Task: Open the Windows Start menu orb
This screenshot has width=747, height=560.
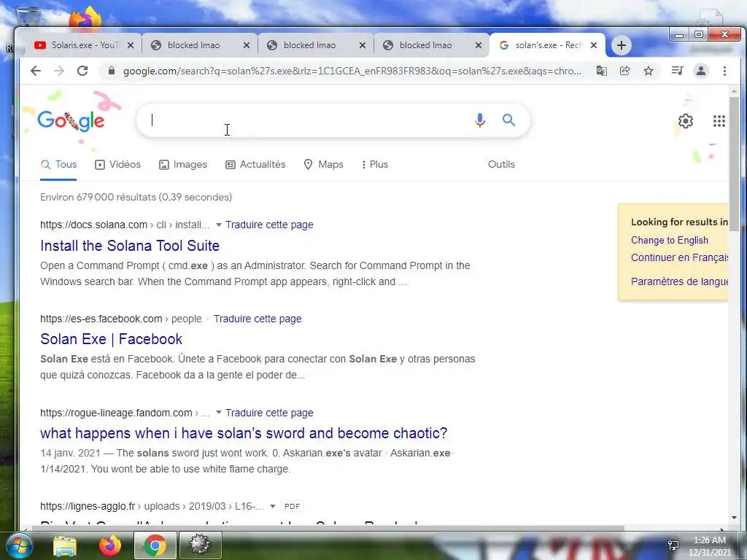Action: click(x=19, y=545)
